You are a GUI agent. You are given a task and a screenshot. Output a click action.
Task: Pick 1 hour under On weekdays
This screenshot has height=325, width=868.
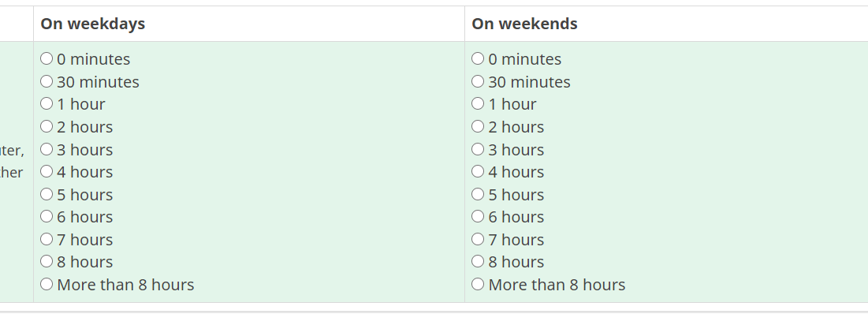[47, 104]
